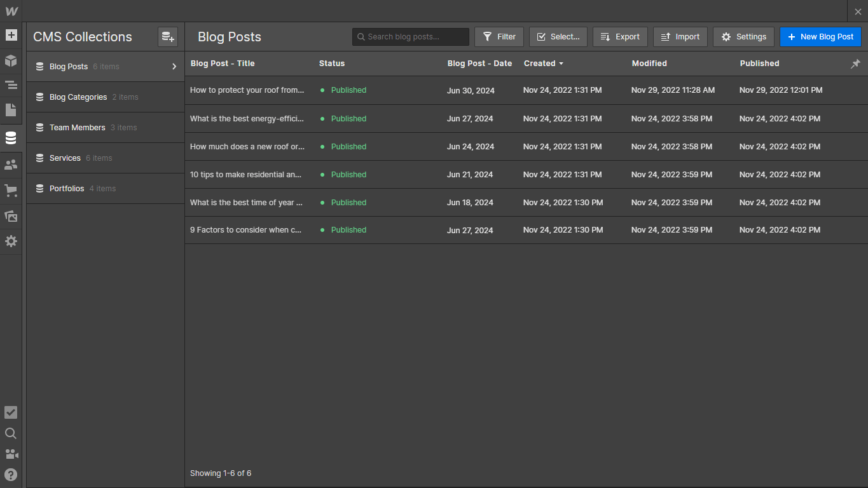Open the Ecommerce cart icon
Screen dimensions: 868x488
point(11,190)
